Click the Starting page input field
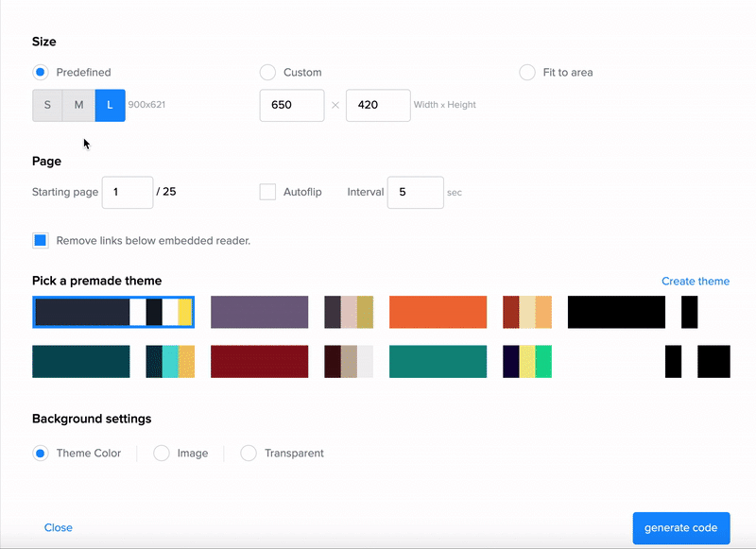The height and width of the screenshot is (549, 756). click(128, 192)
